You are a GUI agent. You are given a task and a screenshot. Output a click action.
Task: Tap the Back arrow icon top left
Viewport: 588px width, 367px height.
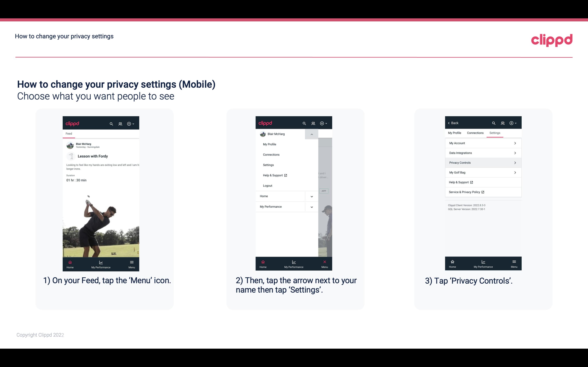[x=450, y=123]
